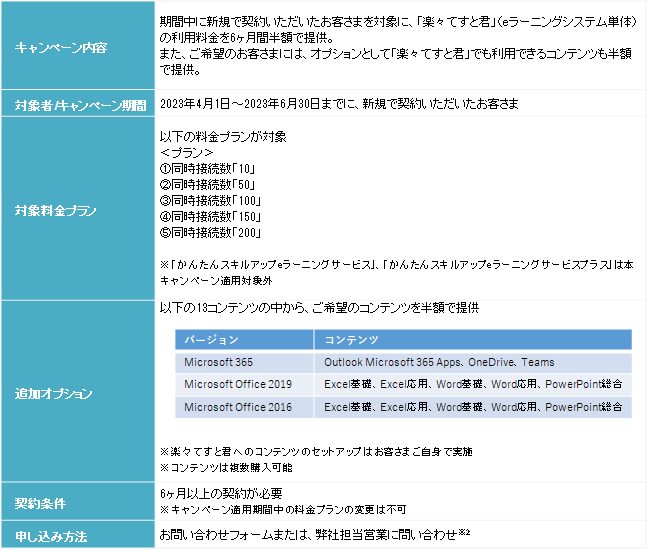Click the note about セットアップはお客さまご自身で実施
This screenshot has width=648, height=550.
316,452
